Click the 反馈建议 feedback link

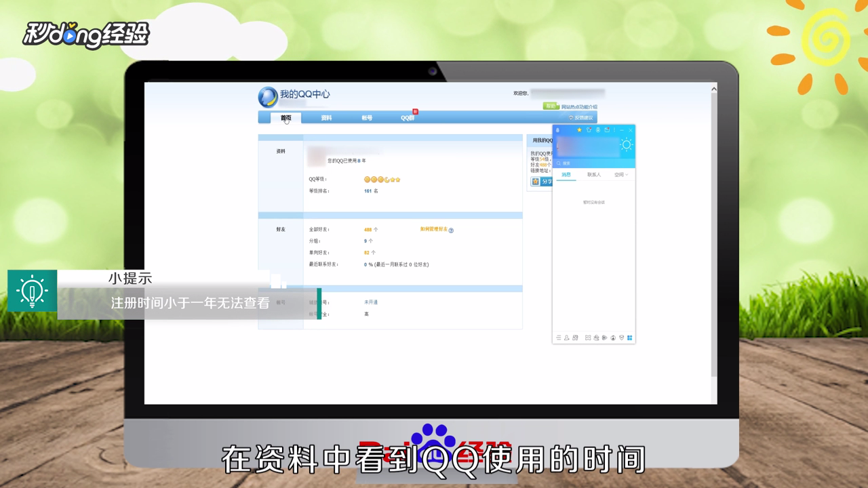[580, 118]
